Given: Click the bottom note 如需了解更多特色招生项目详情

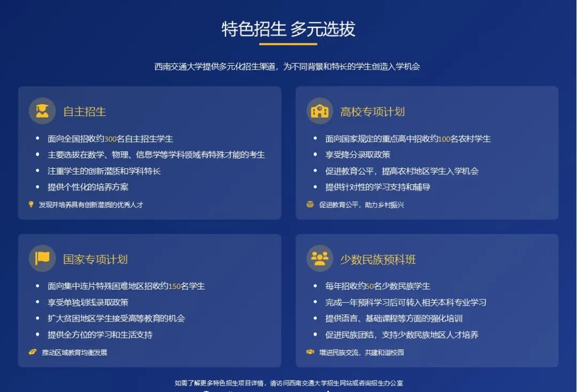Looking at the screenshot, I should (289, 383).
